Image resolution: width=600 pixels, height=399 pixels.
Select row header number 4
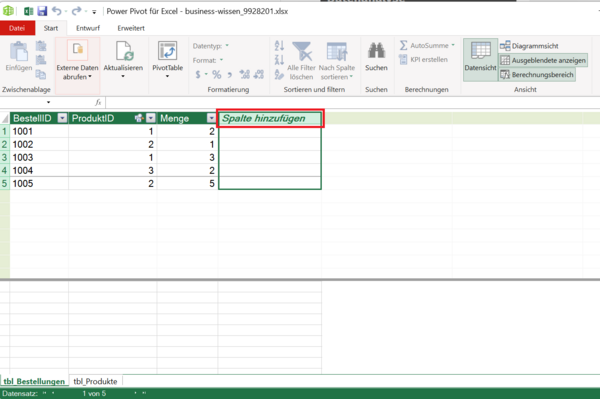(x=5, y=170)
